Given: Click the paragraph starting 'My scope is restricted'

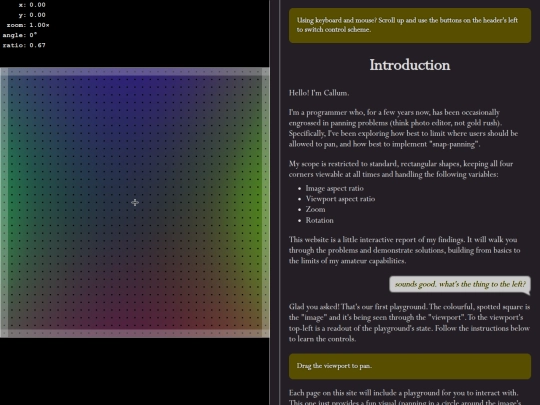Looking at the screenshot, I should (401, 169).
